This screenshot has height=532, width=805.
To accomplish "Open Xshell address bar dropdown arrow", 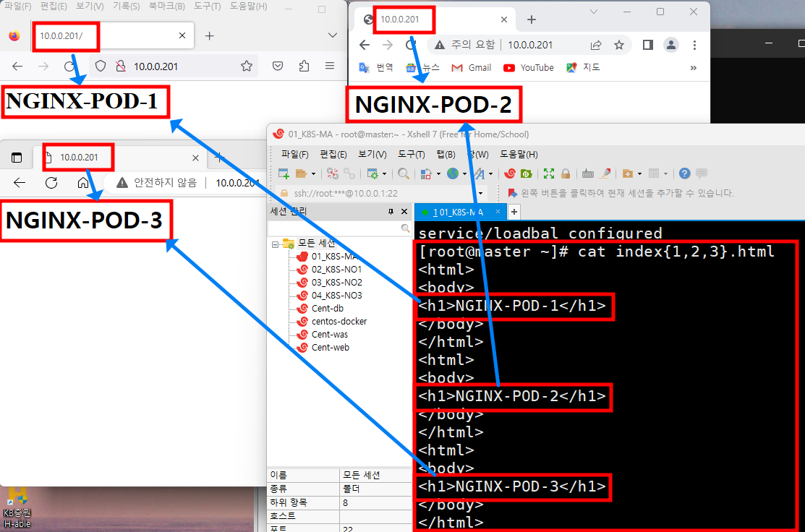I will click(x=480, y=194).
